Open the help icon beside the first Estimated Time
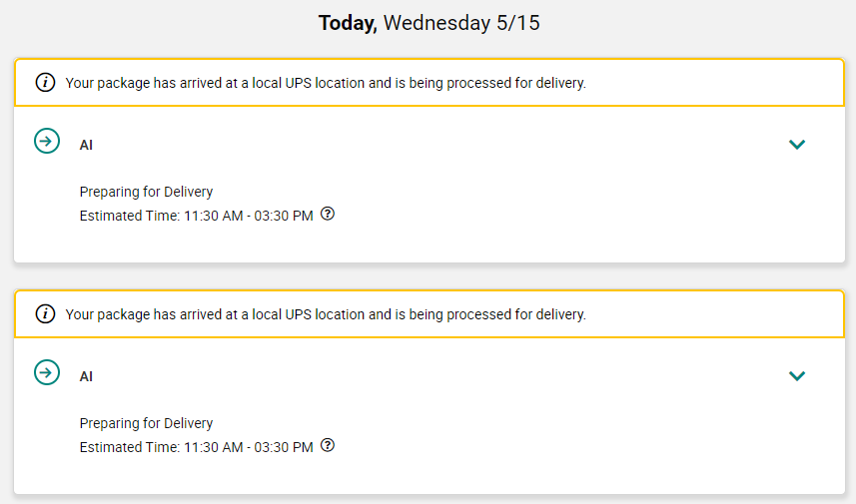 (328, 215)
